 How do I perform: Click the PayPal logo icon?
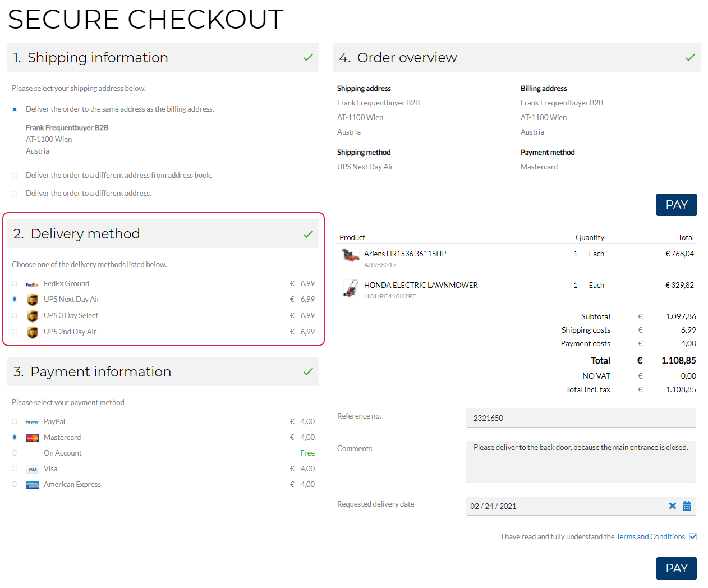[32, 422]
